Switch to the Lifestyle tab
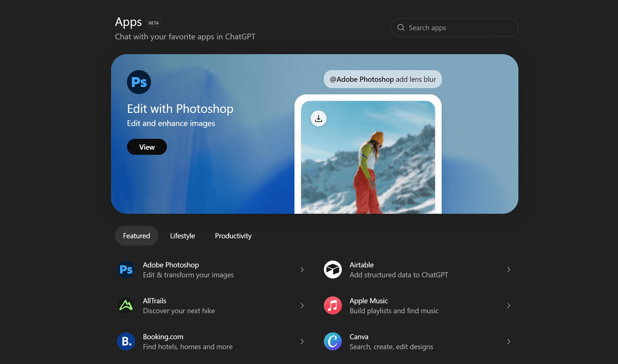Viewport: 618px width, 364px height. [182, 236]
